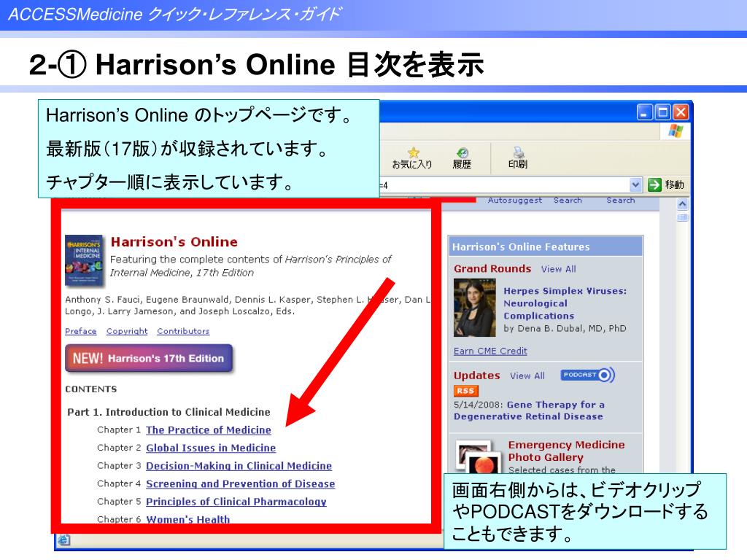Click the Harrison's Online red title
Image resolution: width=747 pixels, height=560 pixels.
[x=174, y=242]
